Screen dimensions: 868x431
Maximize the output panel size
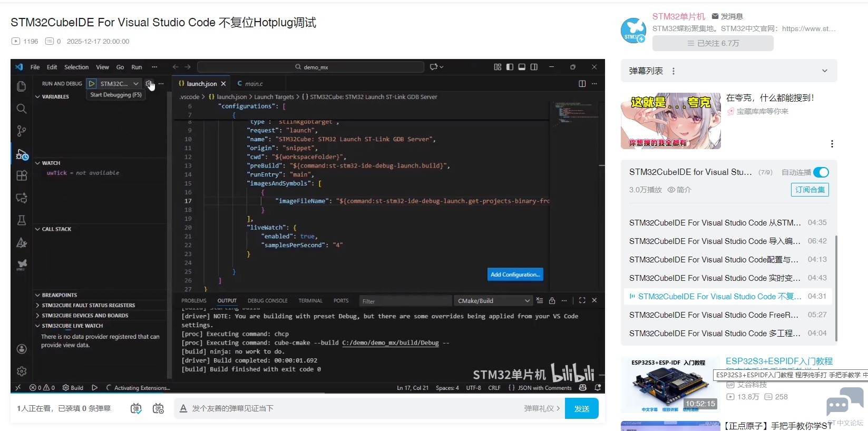pyautogui.click(x=582, y=301)
